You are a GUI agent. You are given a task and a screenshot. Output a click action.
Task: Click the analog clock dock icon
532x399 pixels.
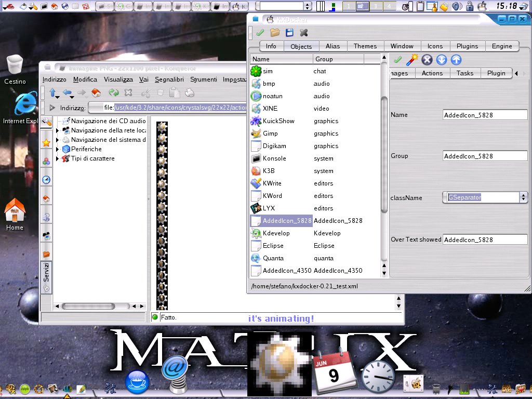point(378,377)
